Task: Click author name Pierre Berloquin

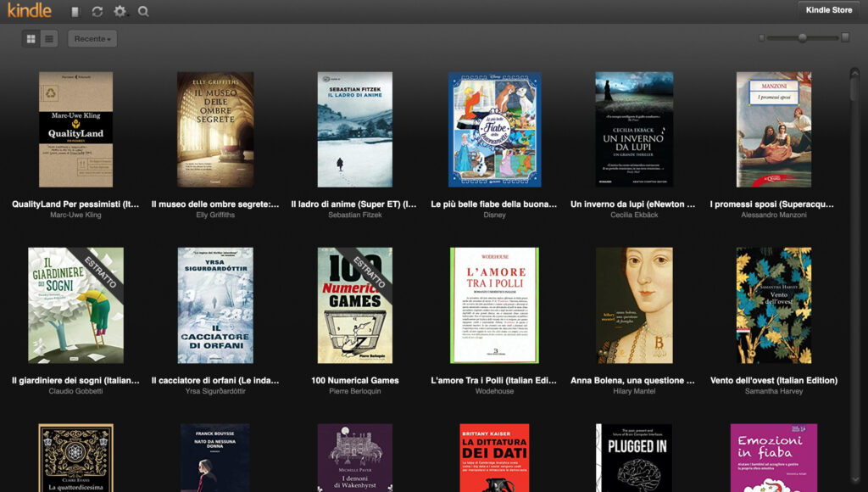Action: 355,391
